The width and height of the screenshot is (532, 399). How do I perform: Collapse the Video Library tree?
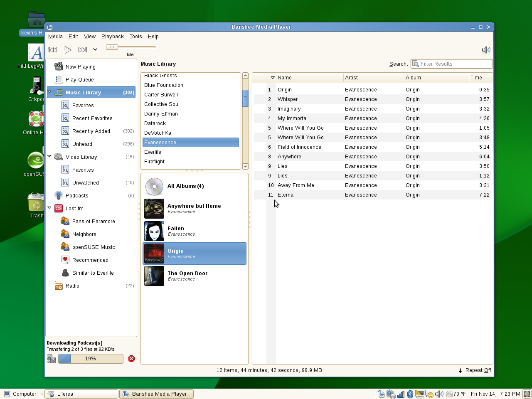49,156
